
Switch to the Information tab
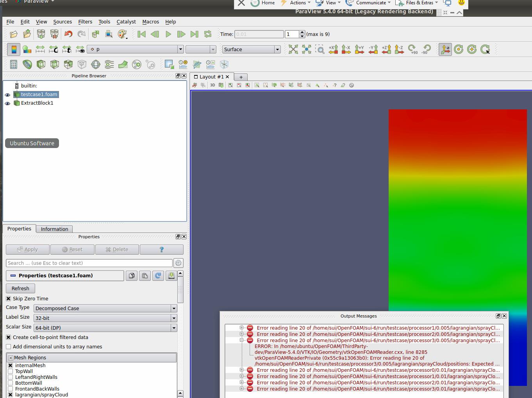pyautogui.click(x=54, y=229)
